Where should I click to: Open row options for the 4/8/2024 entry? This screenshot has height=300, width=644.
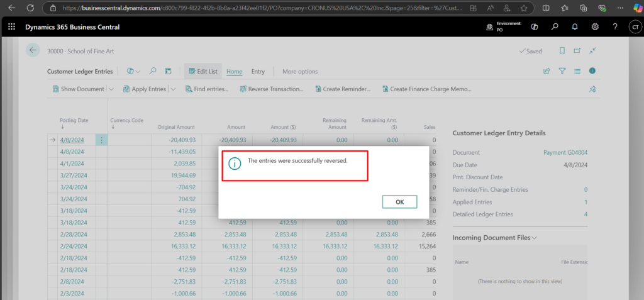(102, 140)
